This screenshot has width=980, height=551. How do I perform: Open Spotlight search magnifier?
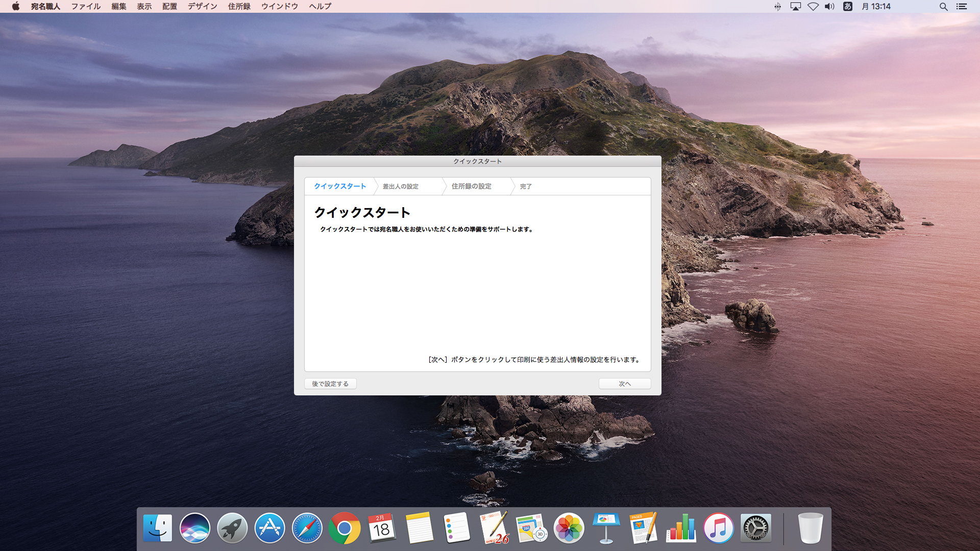pos(943,6)
